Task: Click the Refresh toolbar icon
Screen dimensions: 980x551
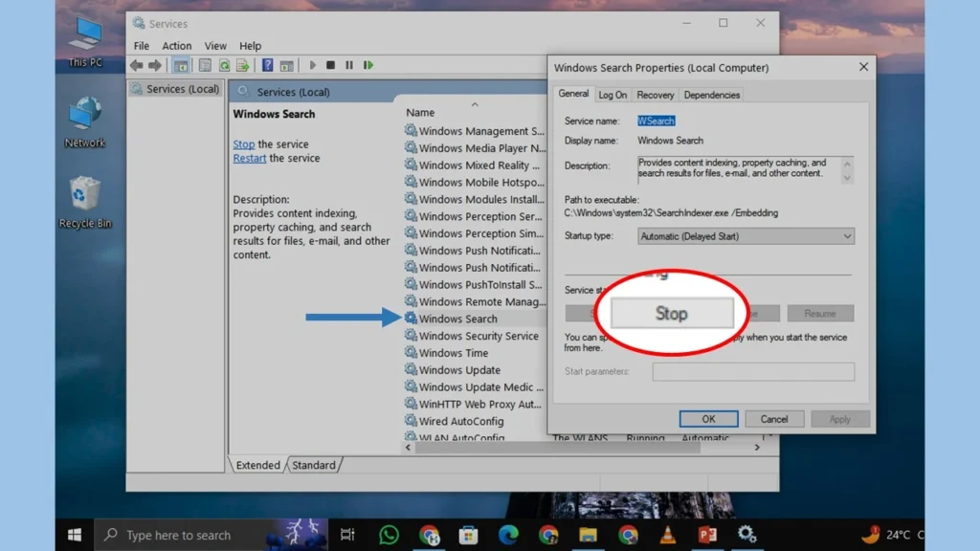Action: pos(224,65)
